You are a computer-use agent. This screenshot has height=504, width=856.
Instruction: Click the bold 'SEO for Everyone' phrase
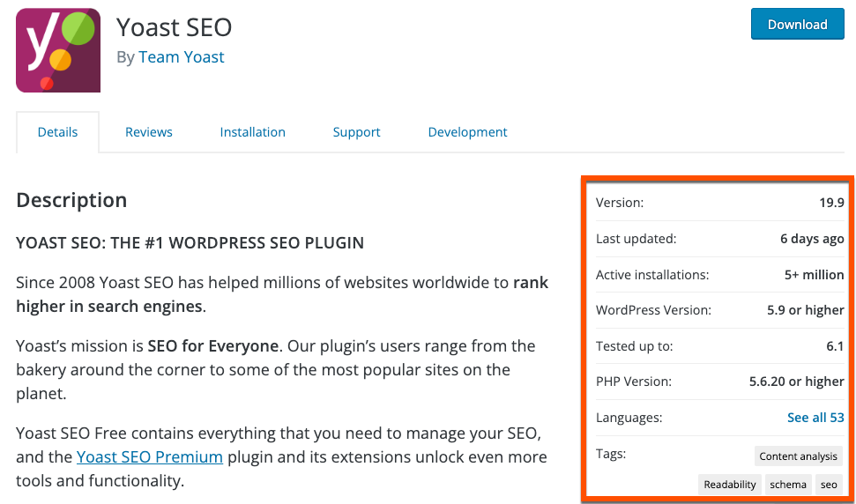coord(213,345)
